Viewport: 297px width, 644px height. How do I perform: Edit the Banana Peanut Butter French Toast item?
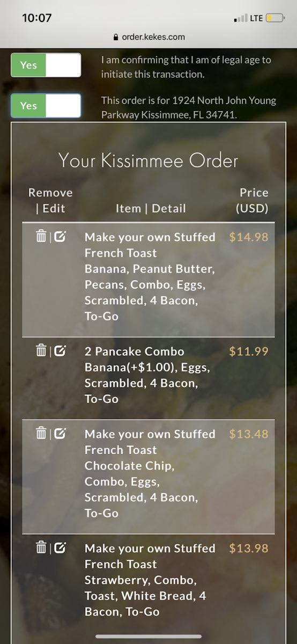click(60, 236)
